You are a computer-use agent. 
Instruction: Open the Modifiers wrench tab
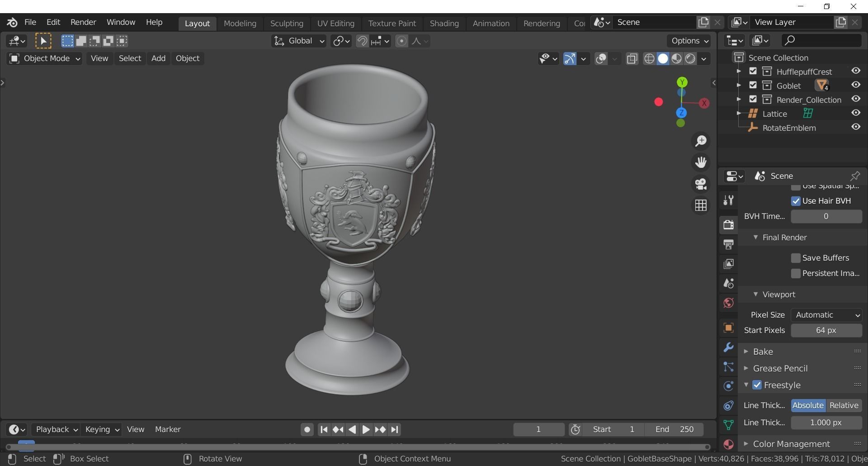click(x=728, y=347)
